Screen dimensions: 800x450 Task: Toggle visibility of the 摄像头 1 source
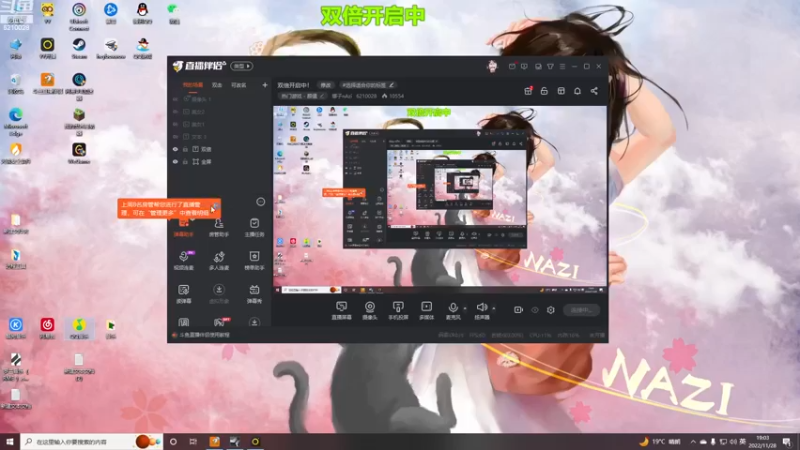[x=176, y=99]
